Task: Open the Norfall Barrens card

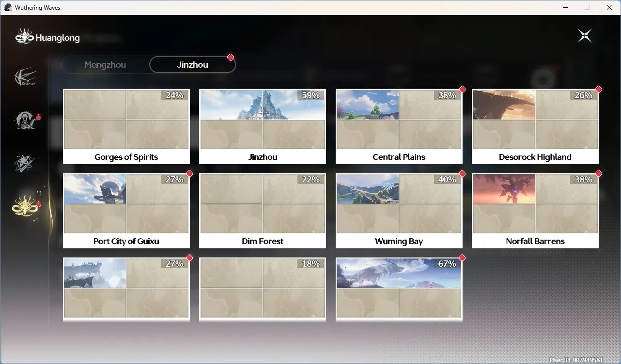Action: (535, 211)
